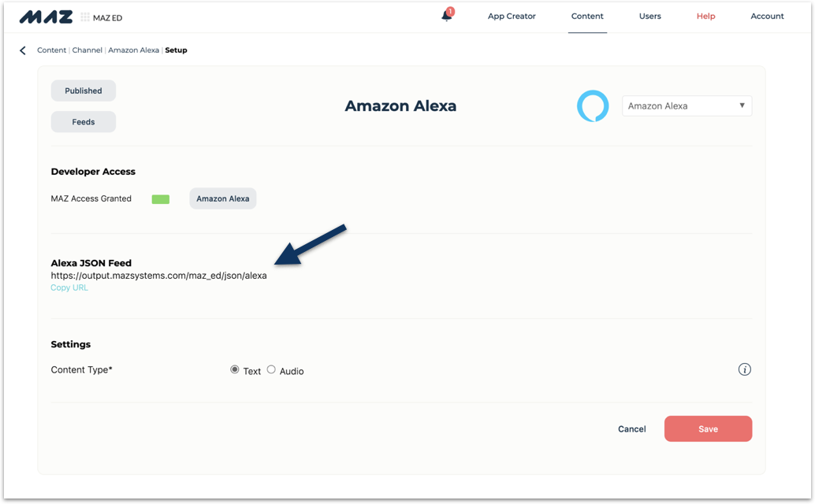815x504 pixels.
Task: Click the Alexa JSON Feed heading
Action: click(91, 263)
